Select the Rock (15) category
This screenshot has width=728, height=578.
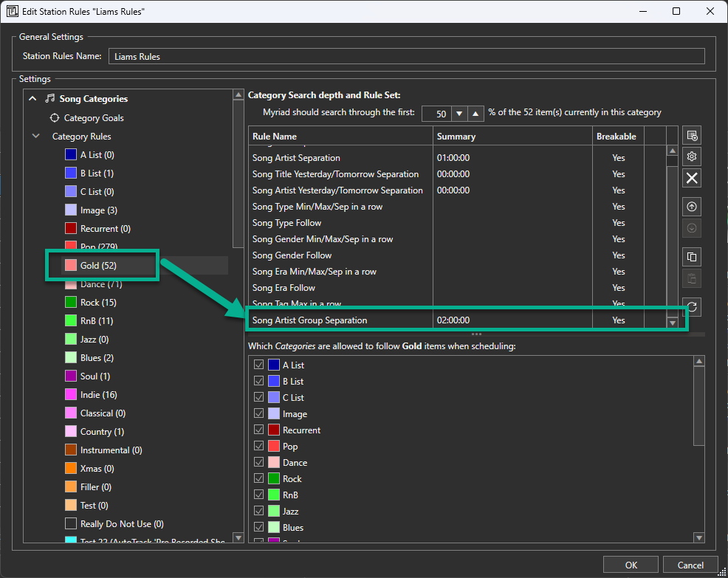point(98,303)
